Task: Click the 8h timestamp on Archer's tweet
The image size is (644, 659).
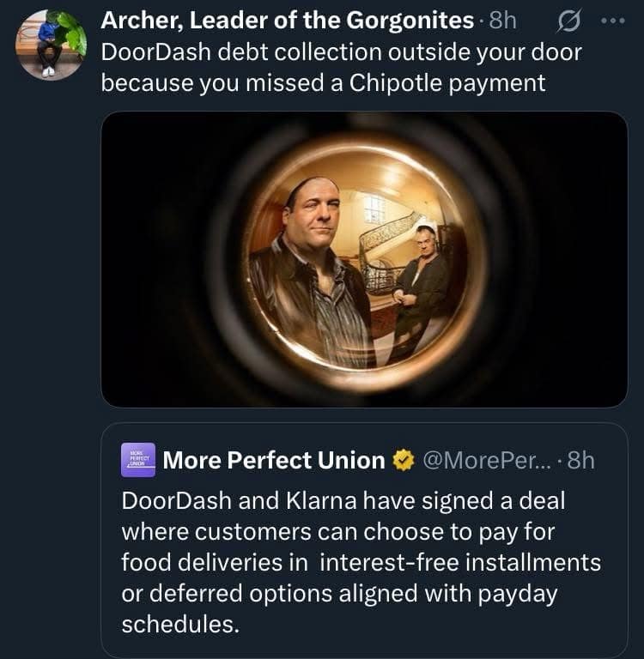Action: (502, 21)
